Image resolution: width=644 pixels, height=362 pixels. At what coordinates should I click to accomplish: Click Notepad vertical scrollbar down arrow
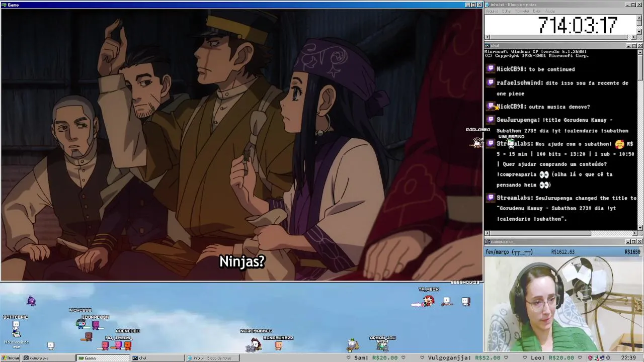[639, 32]
